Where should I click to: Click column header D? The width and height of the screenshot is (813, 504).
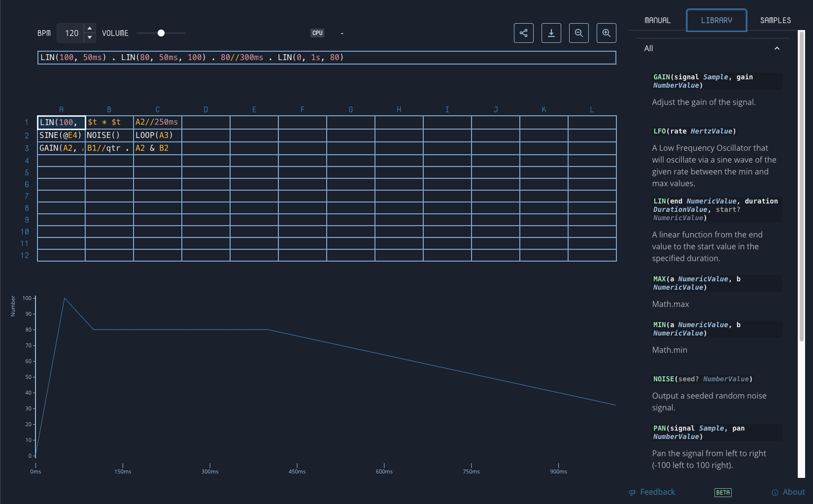[206, 109]
